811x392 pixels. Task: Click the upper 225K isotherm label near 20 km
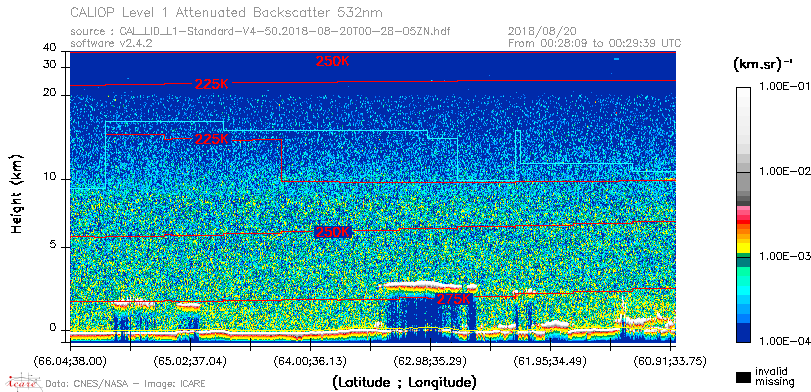point(212,84)
